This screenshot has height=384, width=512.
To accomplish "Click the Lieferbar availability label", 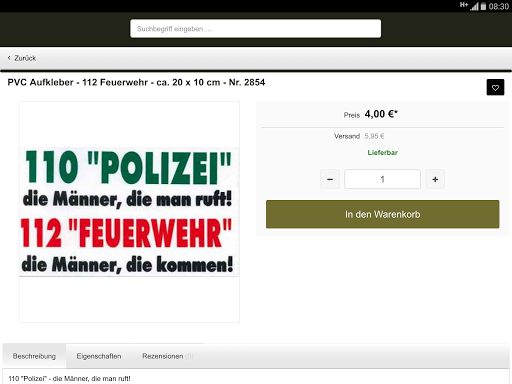I will point(382,153).
